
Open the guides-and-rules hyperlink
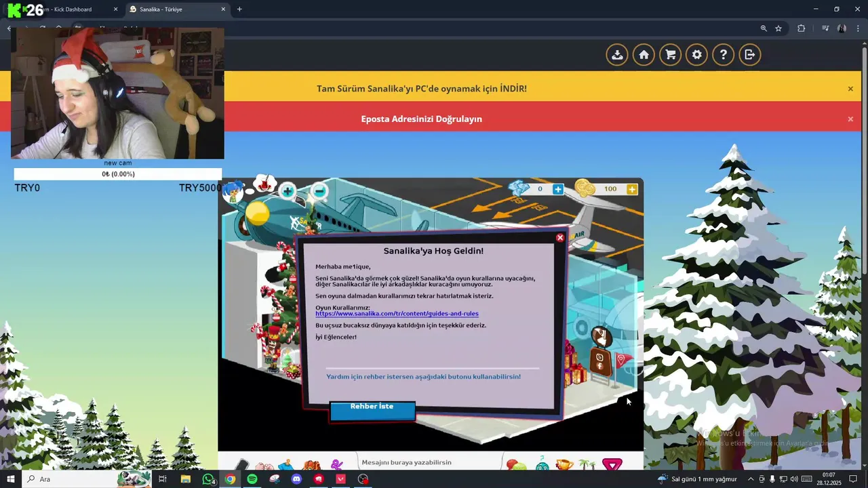click(397, 314)
